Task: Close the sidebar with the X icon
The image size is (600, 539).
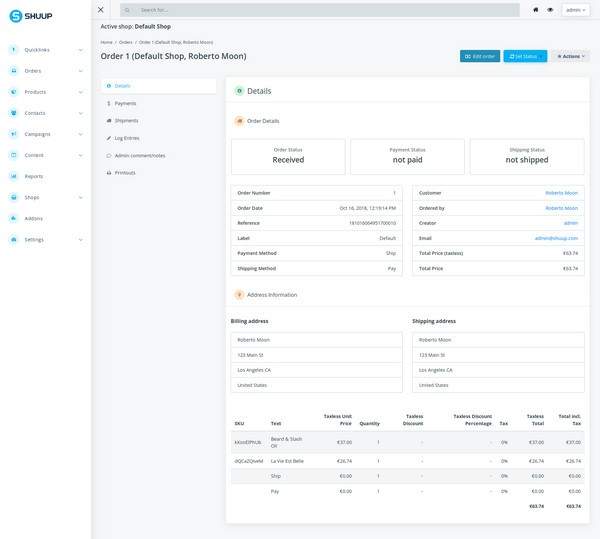Action: (x=101, y=10)
